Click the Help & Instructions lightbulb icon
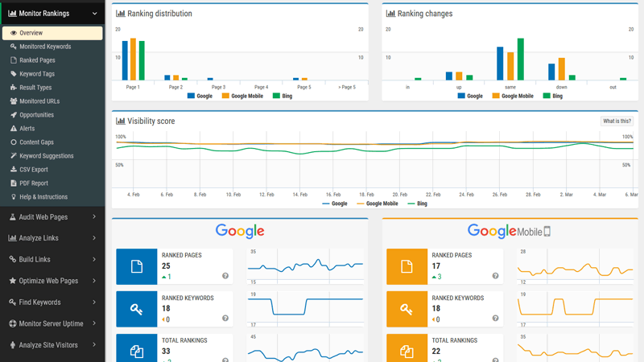 [14, 197]
